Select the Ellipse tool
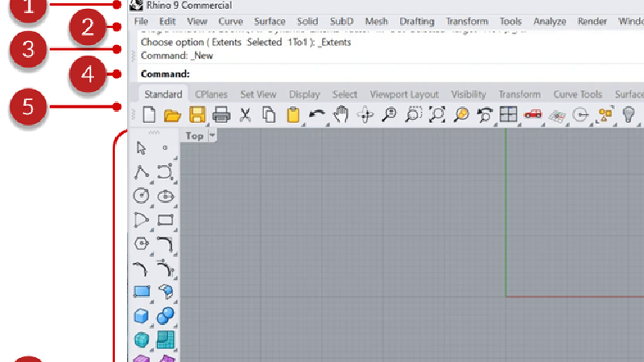The height and width of the screenshot is (362, 644). click(166, 196)
